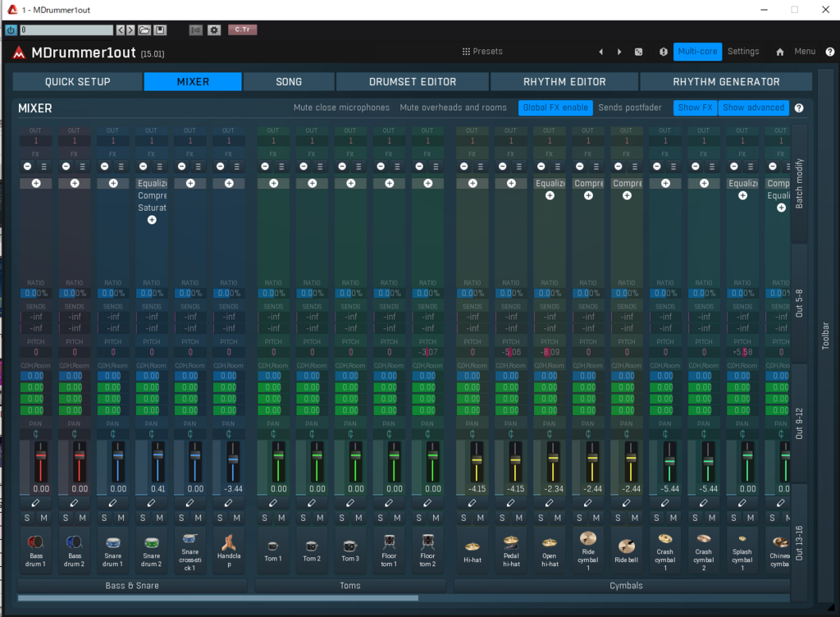Open the Settings button
The height and width of the screenshot is (617, 840).
click(743, 52)
